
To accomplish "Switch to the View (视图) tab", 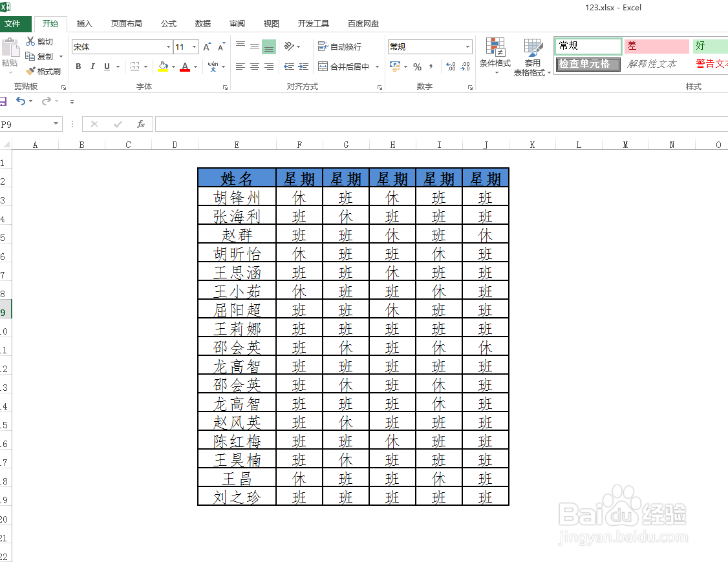I will (271, 24).
